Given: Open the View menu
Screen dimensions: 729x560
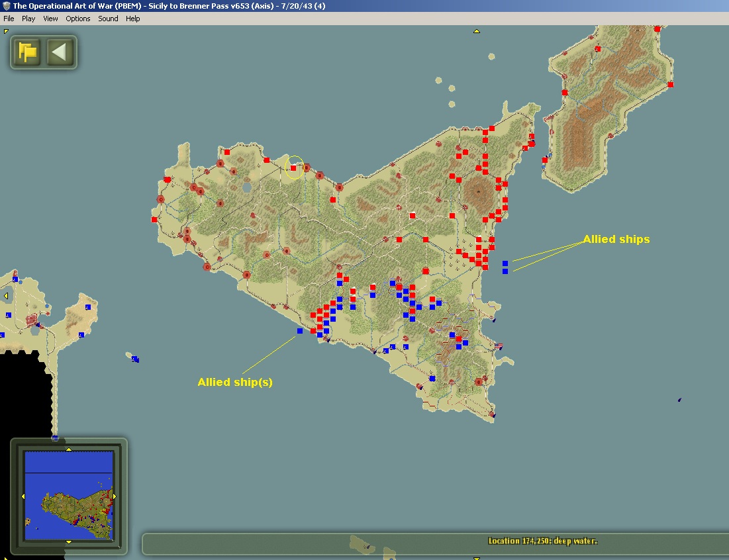Looking at the screenshot, I should tap(50, 19).
